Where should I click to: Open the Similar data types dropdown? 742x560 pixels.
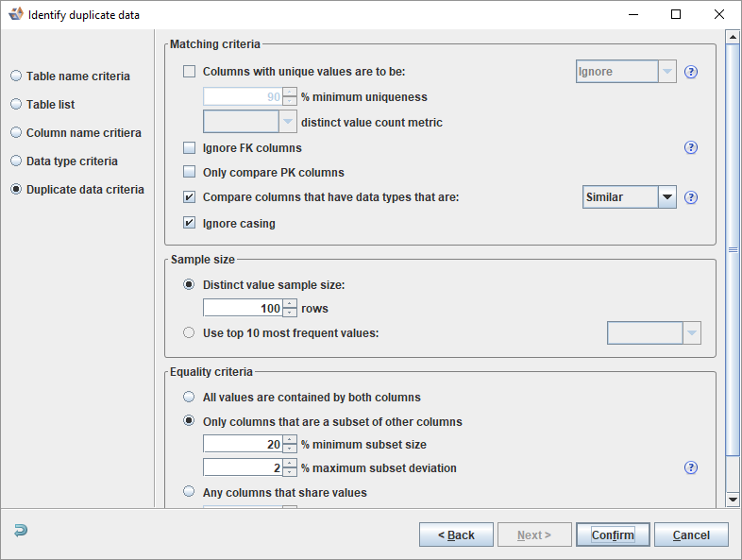[666, 197]
